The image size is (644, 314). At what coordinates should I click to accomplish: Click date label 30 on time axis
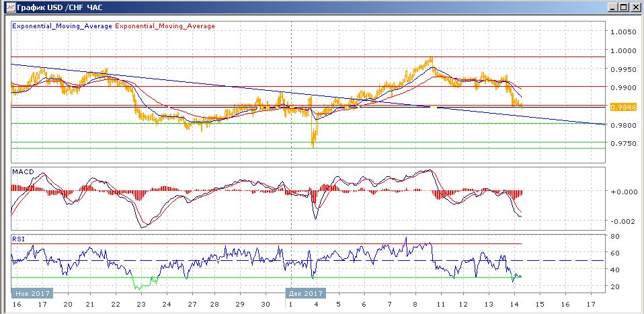(266, 305)
